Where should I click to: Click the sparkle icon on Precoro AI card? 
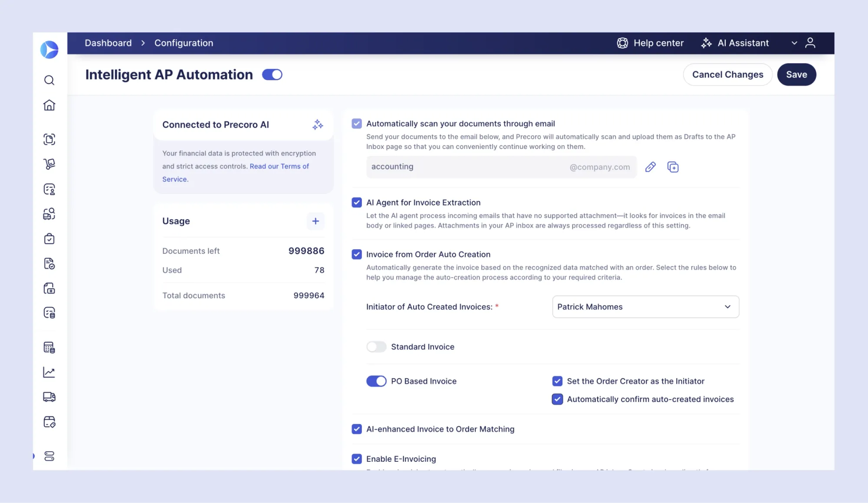tap(318, 125)
